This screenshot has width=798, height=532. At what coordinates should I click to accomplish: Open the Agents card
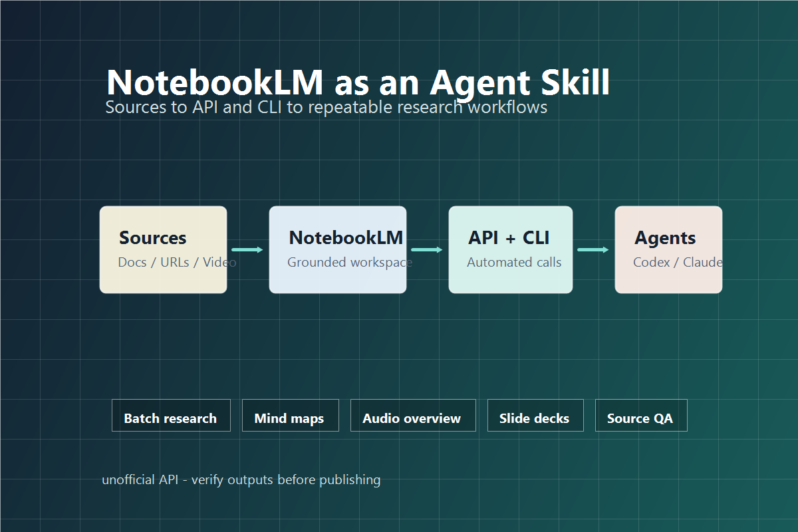click(668, 249)
